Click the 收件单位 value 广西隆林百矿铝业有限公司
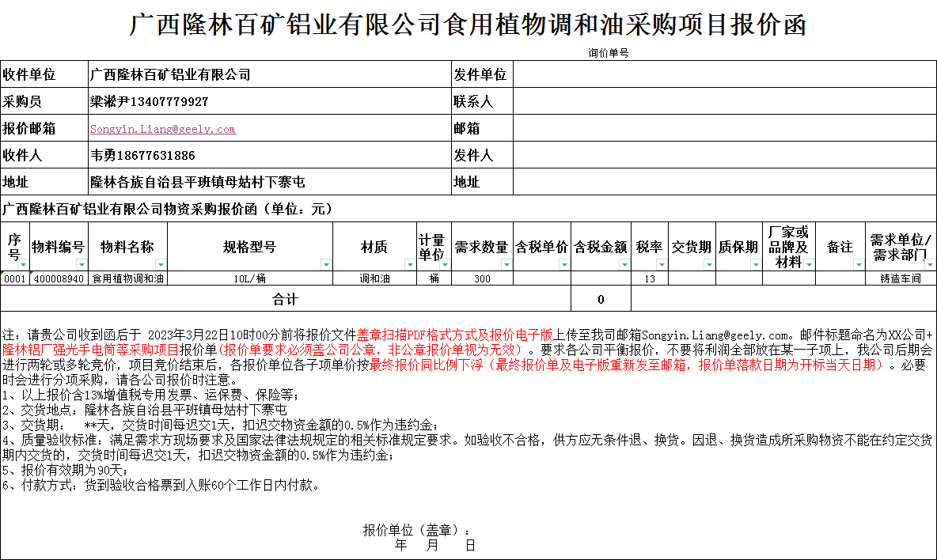 (x=270, y=74)
